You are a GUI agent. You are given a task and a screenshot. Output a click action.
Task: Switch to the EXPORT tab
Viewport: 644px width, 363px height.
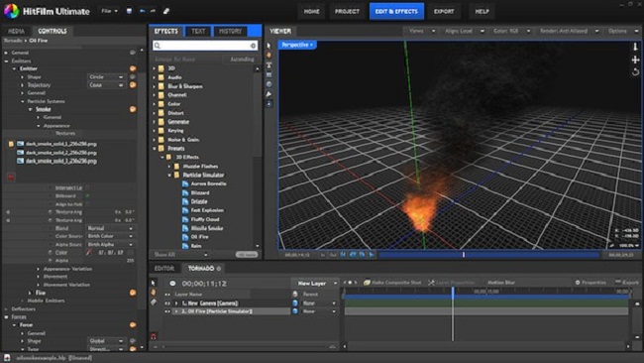point(444,12)
